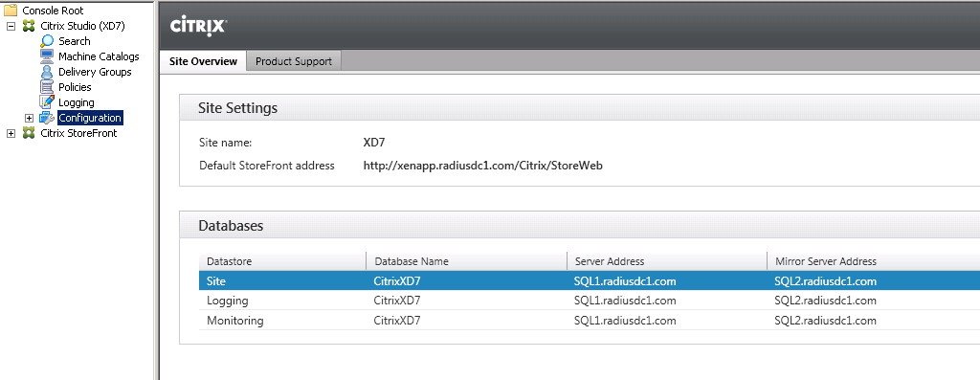Click the Search magnifier icon
Viewport: 980px width, 380px height.
click(x=47, y=41)
